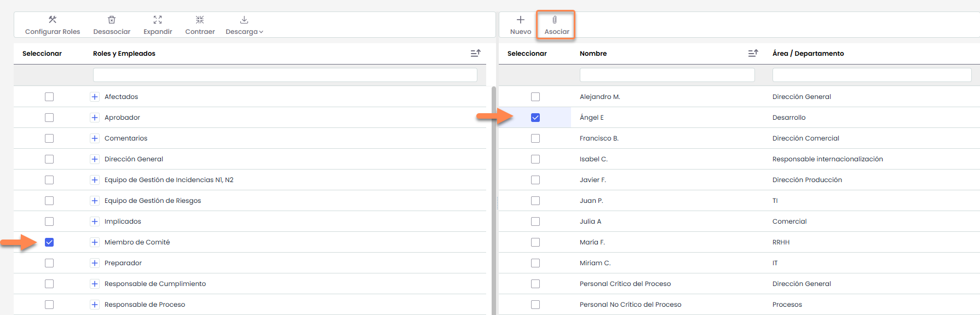This screenshot has width=980, height=315.
Task: Expand the Dirección General role
Action: [x=95, y=159]
